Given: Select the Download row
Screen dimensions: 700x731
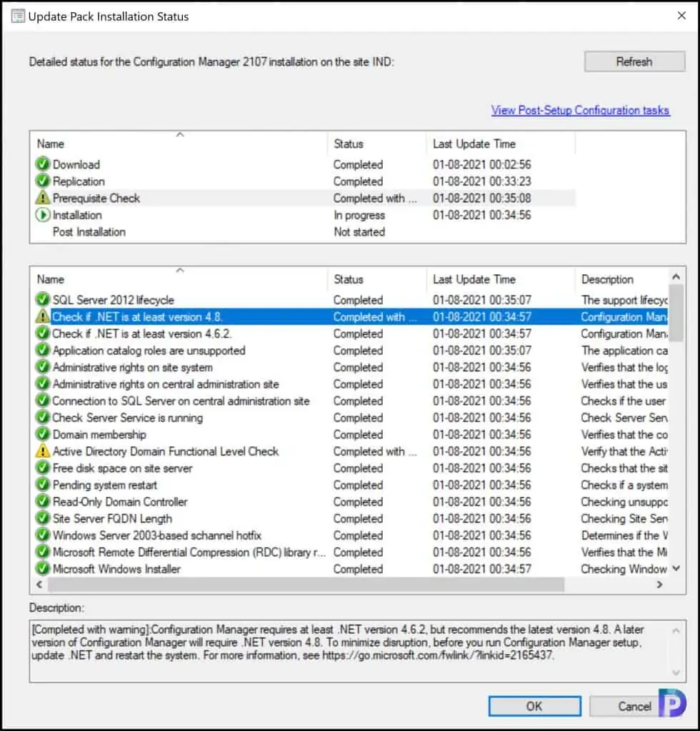Looking at the screenshot, I should [x=304, y=164].
